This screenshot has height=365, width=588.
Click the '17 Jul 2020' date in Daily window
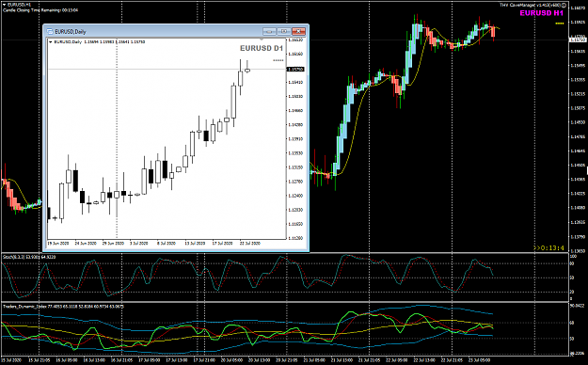[222, 244]
